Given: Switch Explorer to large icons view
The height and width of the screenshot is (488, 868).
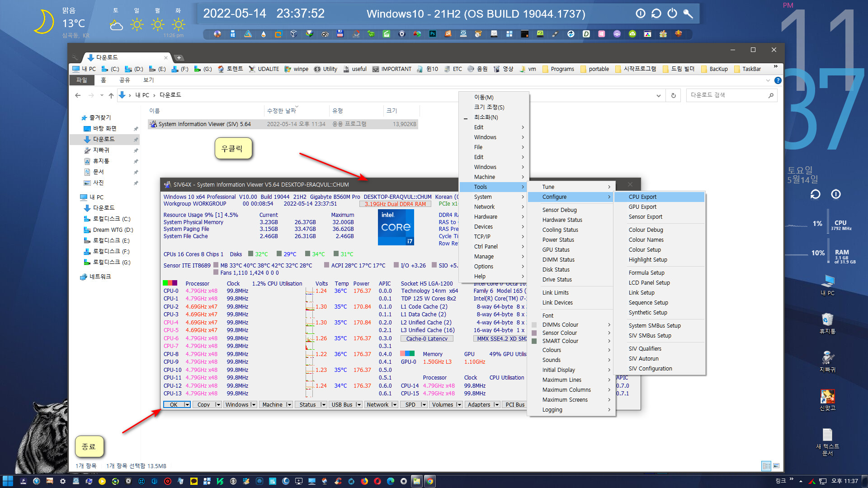Looking at the screenshot, I should pyautogui.click(x=776, y=465).
